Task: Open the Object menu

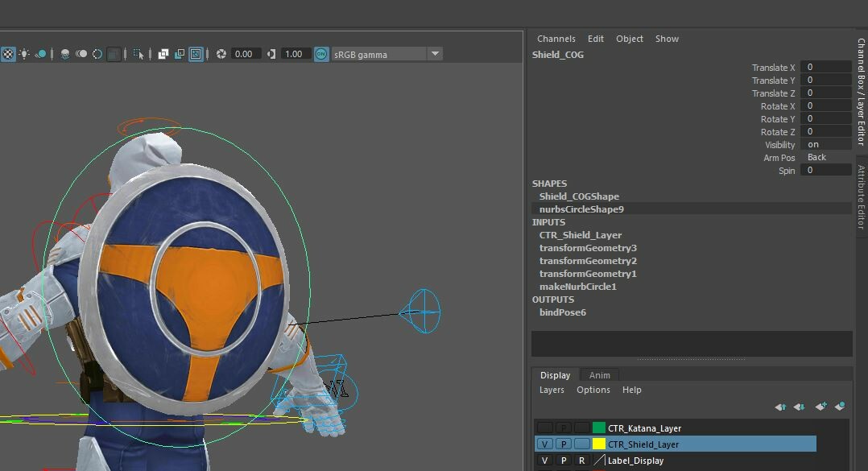Action: [629, 38]
